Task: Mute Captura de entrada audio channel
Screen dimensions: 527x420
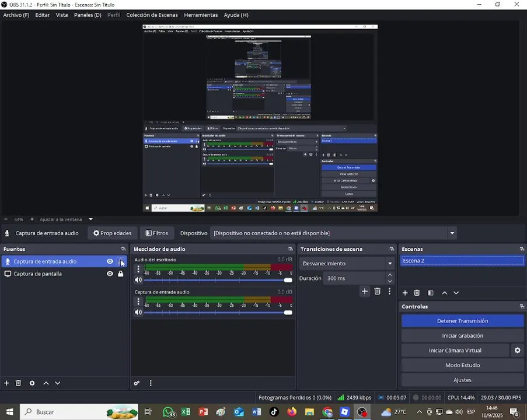Action: (138, 312)
